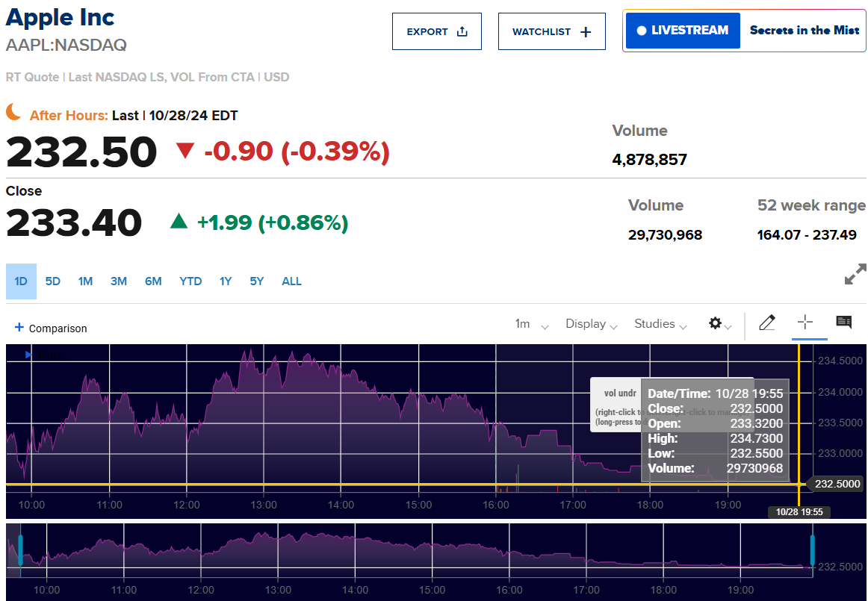This screenshot has width=868, height=601.
Task: Select the 1D time range tab
Action: point(21,281)
